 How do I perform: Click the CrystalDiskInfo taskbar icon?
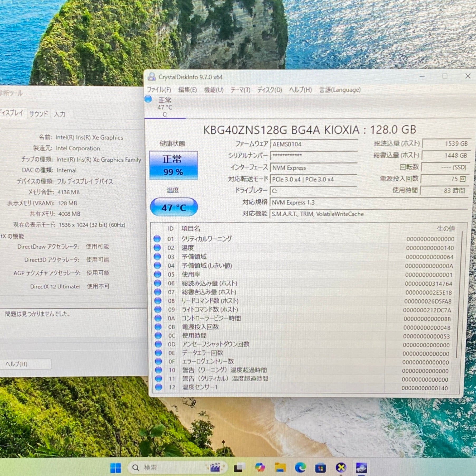(x=361, y=468)
